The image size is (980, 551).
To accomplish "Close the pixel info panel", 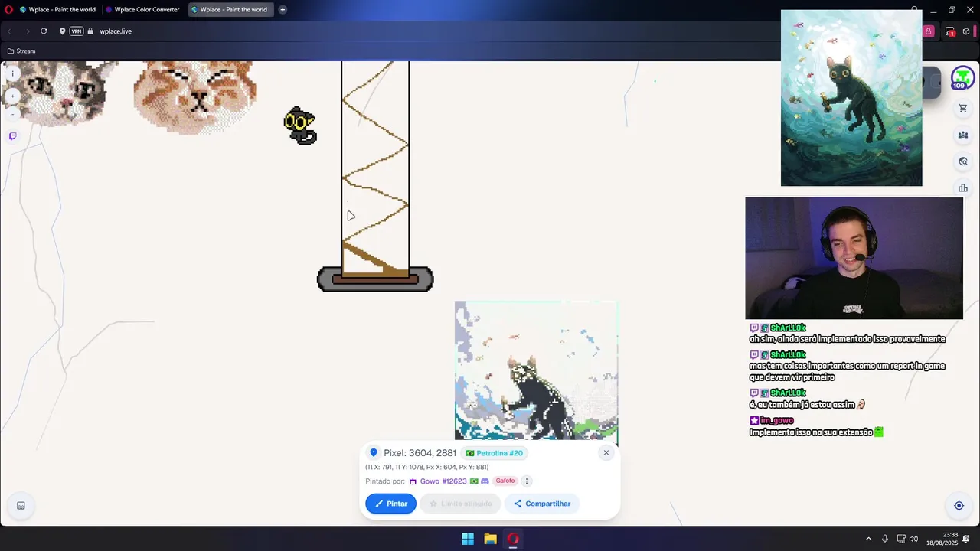I will coord(606,452).
